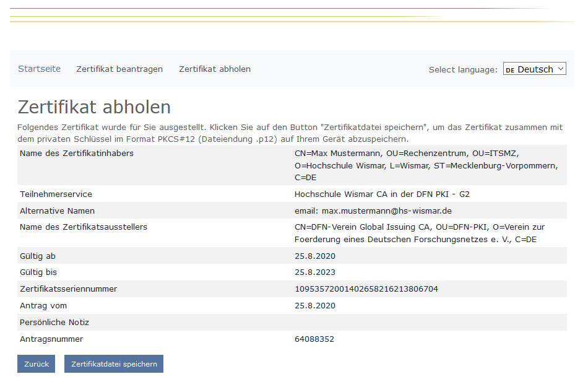The width and height of the screenshot is (588, 387).
Task: Select Name des Zertifikatsausstellers label
Action: pos(84,227)
